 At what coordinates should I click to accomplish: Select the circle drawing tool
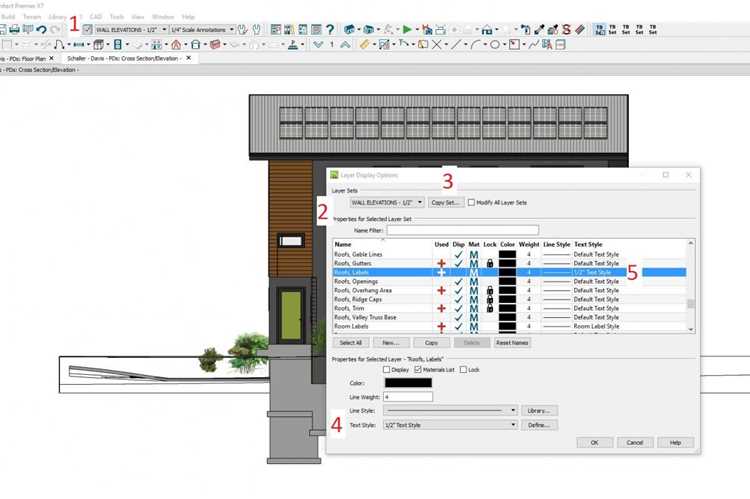[x=495, y=45]
